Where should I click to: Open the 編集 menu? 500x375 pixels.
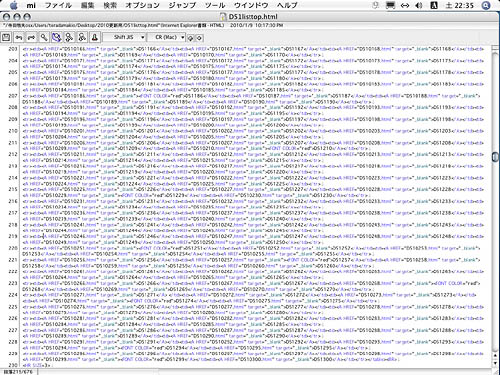click(x=88, y=5)
